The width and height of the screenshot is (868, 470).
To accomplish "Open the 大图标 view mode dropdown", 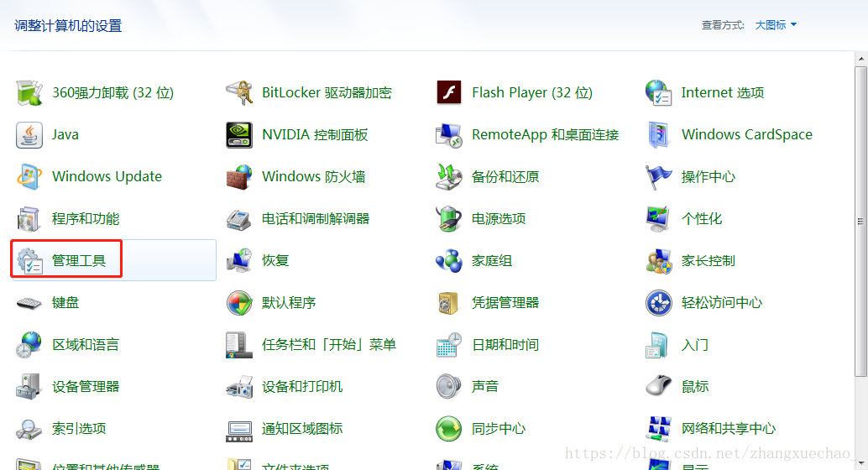I will [776, 25].
